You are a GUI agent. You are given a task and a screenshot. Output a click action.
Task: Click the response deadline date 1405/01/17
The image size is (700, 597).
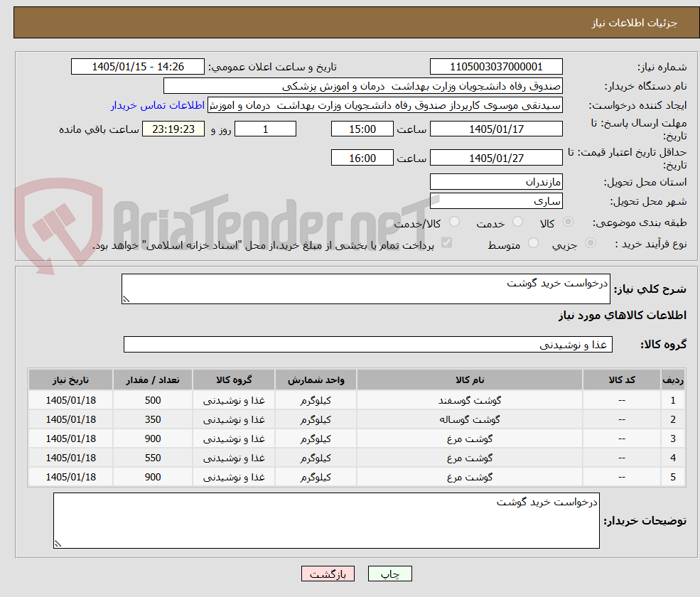click(496, 129)
